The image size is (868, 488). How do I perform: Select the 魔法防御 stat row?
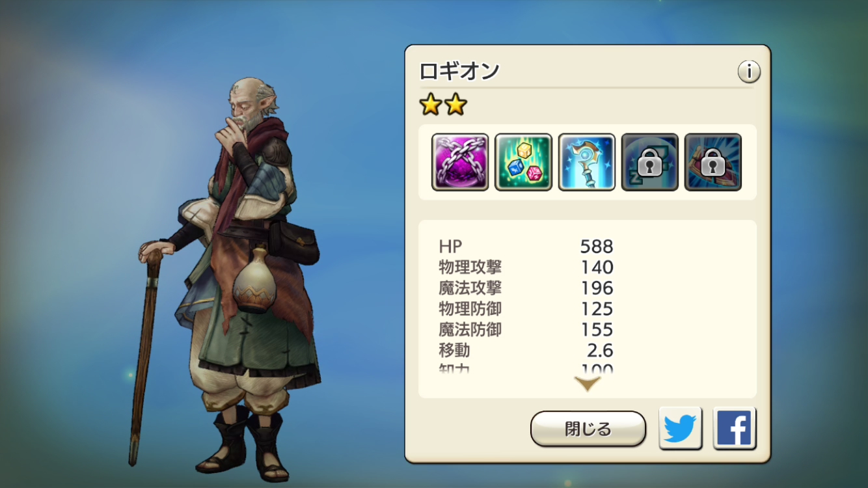[526, 329]
